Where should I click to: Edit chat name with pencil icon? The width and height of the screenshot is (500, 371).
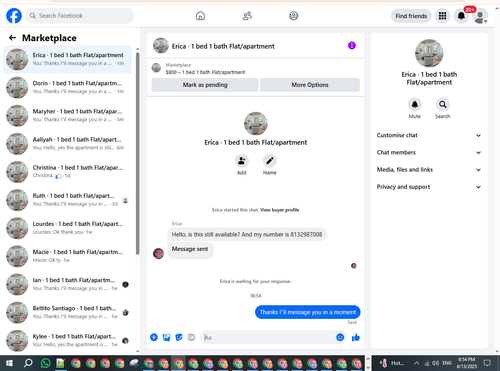269,161
